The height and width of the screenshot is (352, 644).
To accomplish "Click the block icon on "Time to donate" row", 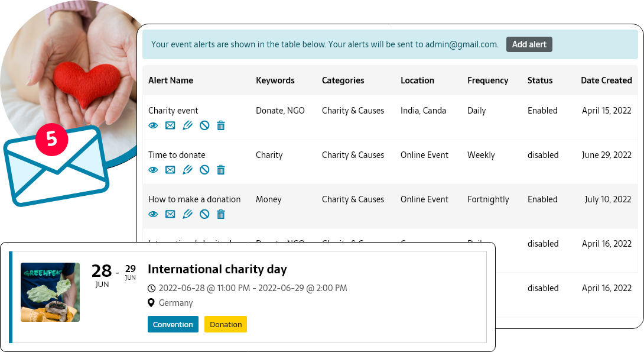I will tap(204, 170).
